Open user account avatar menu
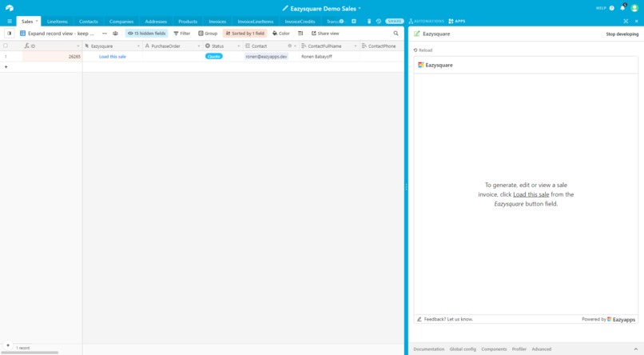 634,8
